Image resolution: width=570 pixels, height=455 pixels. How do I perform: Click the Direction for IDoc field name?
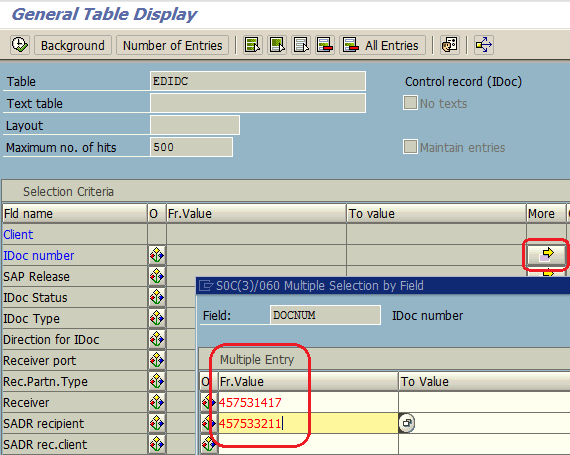pos(51,339)
